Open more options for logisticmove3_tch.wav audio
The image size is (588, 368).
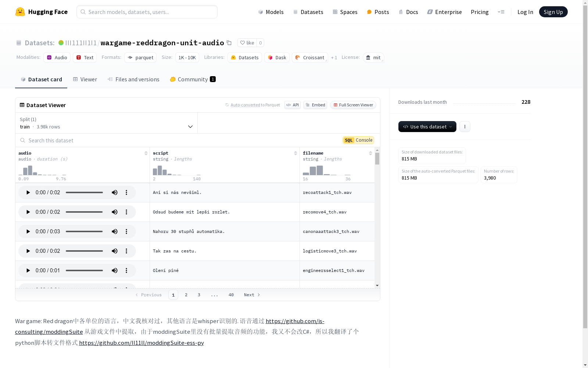pos(126,251)
